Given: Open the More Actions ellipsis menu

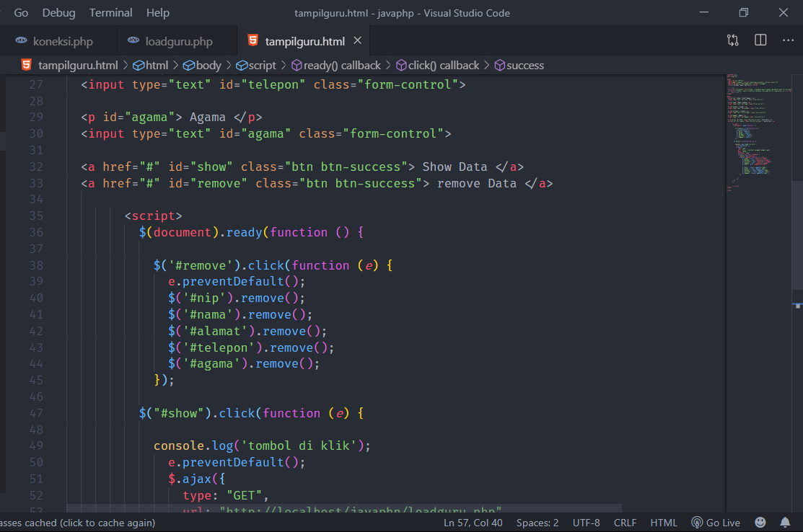Looking at the screenshot, I should 788,40.
